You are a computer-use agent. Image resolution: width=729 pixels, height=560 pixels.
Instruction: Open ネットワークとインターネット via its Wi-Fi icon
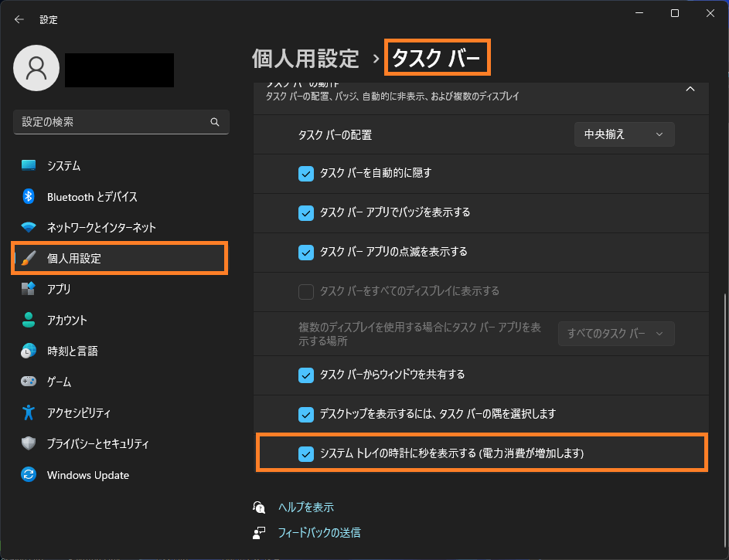(29, 227)
